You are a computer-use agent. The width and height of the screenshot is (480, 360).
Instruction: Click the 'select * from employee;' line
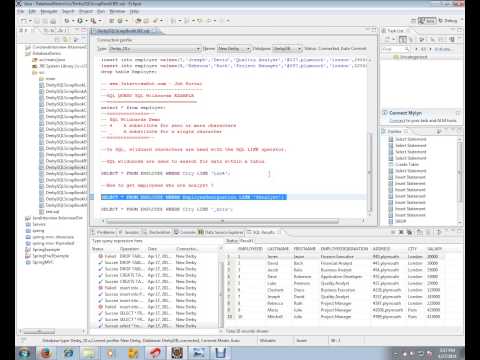click(x=133, y=108)
